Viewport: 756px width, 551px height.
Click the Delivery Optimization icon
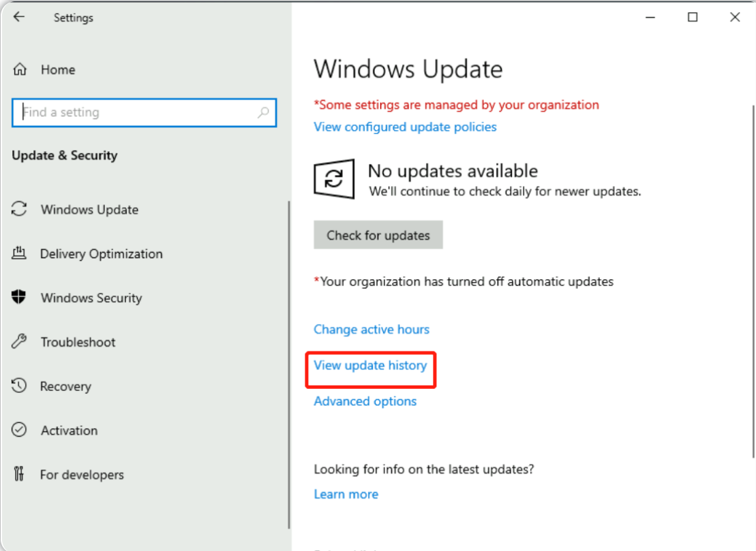(x=19, y=253)
